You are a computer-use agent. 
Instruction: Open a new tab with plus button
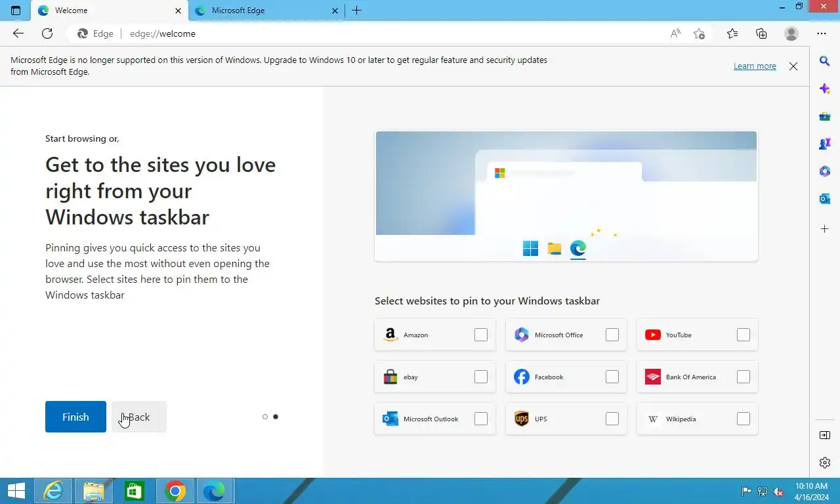pos(356,10)
